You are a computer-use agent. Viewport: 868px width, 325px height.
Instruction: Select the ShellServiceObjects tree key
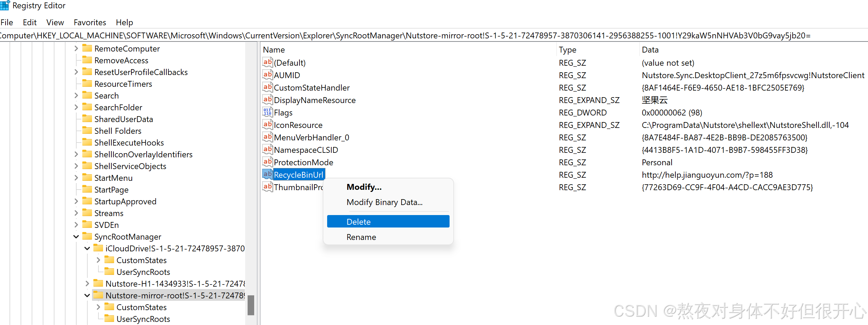pyautogui.click(x=130, y=166)
